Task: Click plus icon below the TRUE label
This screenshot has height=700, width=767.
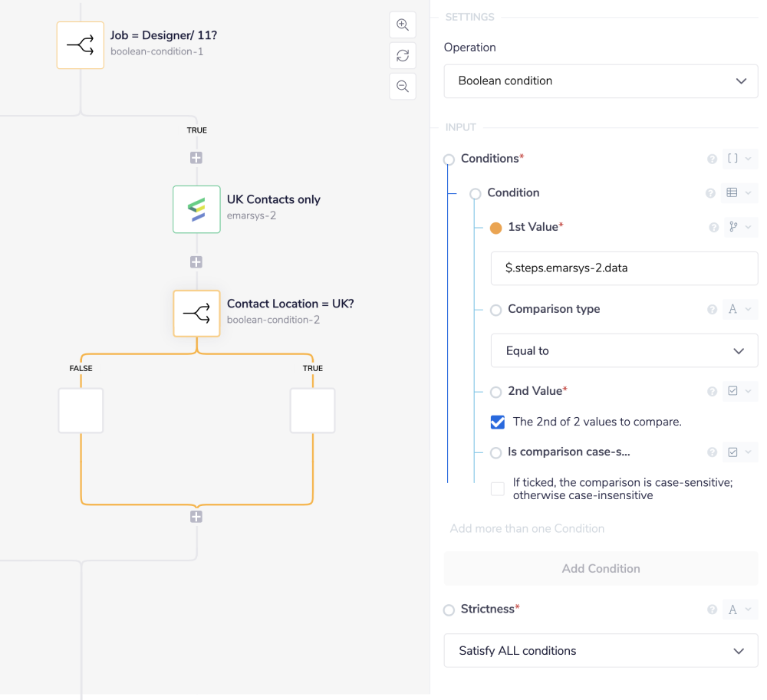Action: 196,158
